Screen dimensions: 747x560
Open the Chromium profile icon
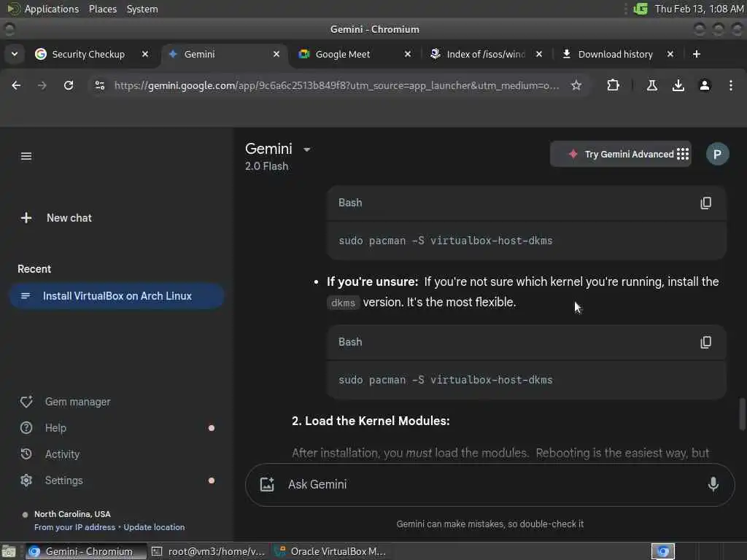[704, 85]
